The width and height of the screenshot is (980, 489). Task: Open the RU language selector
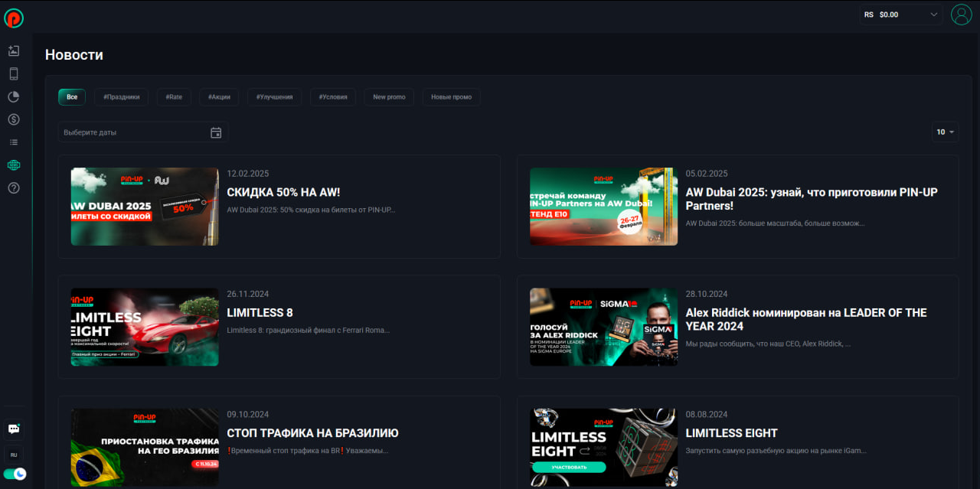click(x=14, y=455)
